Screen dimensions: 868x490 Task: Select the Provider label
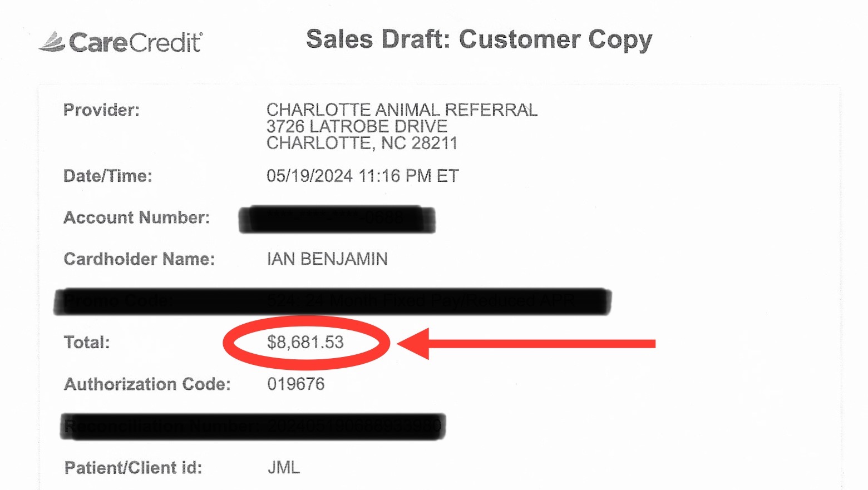click(101, 110)
